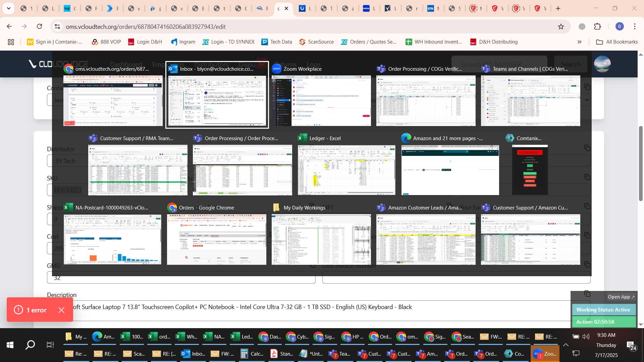Open volume control in system tray
This screenshot has height=362, width=644.
click(586, 337)
